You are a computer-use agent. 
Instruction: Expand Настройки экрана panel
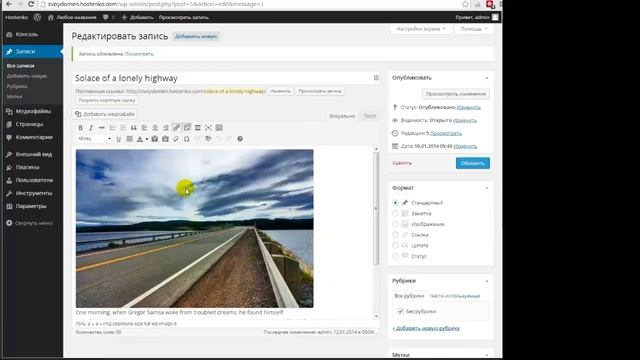pyautogui.click(x=421, y=29)
